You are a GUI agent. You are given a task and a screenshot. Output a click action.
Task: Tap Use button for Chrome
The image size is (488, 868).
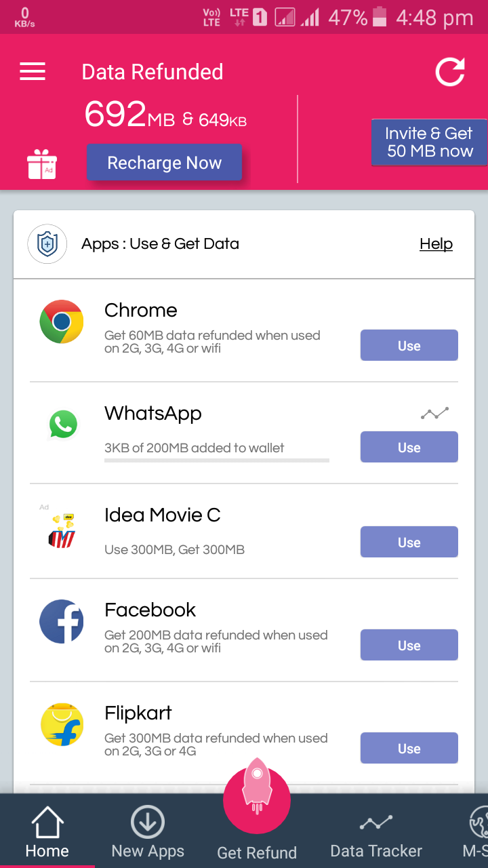[409, 346]
